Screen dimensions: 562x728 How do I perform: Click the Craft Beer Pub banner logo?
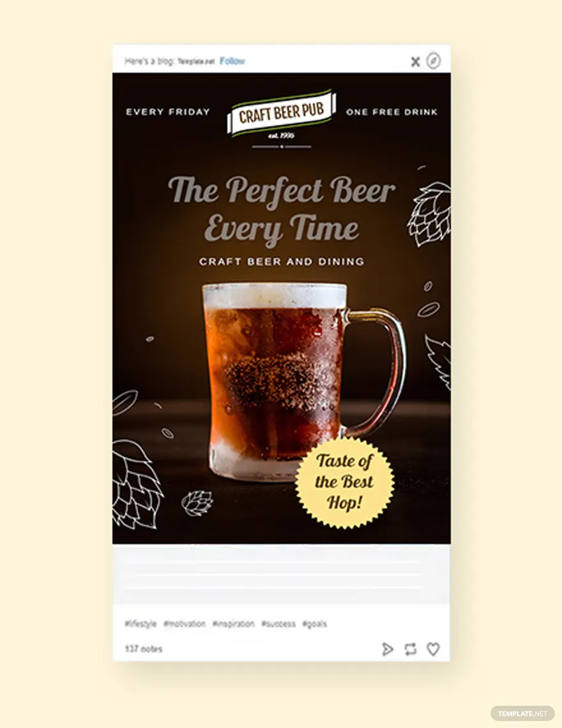click(282, 113)
